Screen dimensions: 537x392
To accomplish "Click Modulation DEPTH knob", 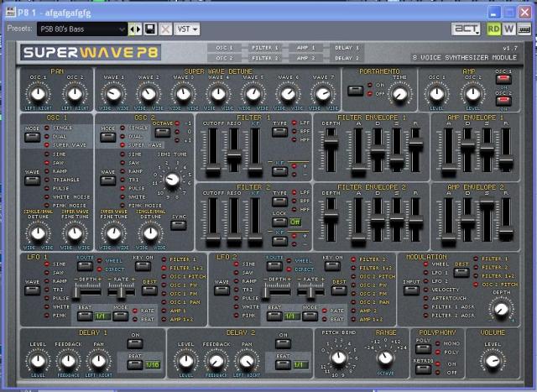I will (501, 309).
